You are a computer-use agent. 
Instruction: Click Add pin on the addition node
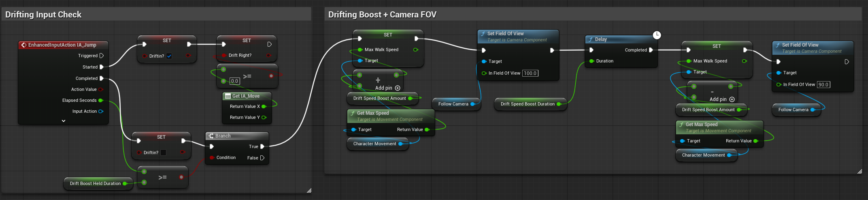pyautogui.click(x=397, y=88)
